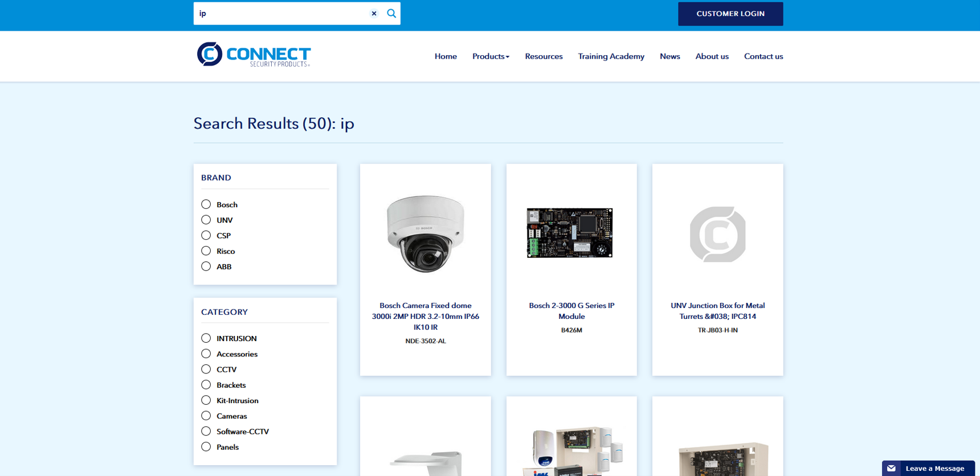Filter by Kit-Intrusion category
This screenshot has width=980, height=476.
click(206, 400)
